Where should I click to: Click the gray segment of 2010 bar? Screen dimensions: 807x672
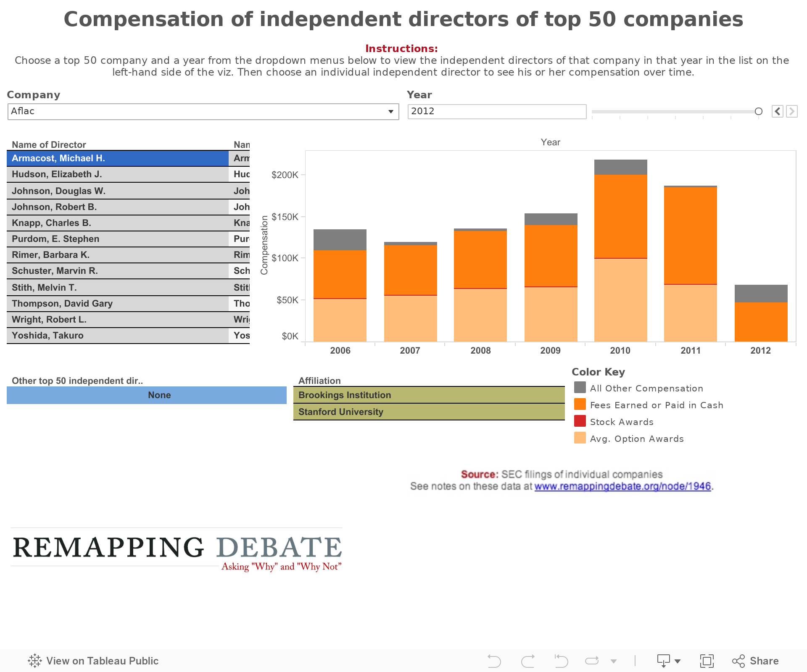pyautogui.click(x=621, y=167)
